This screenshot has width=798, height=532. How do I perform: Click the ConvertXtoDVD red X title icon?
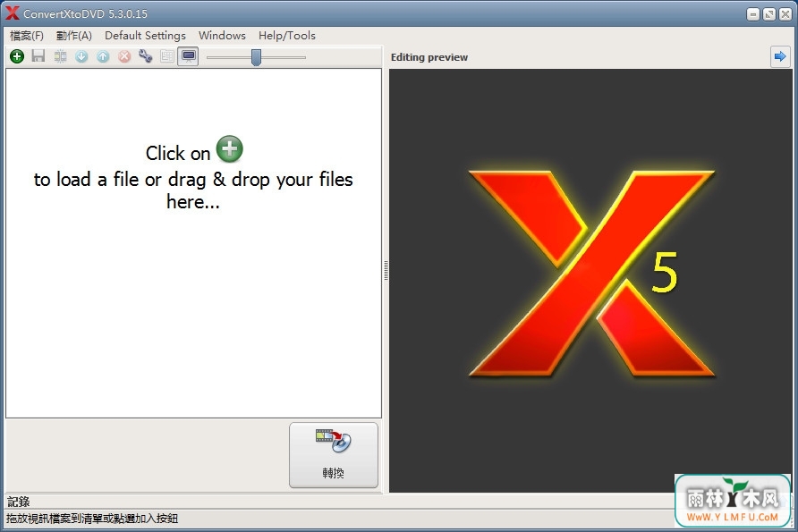[x=13, y=13]
